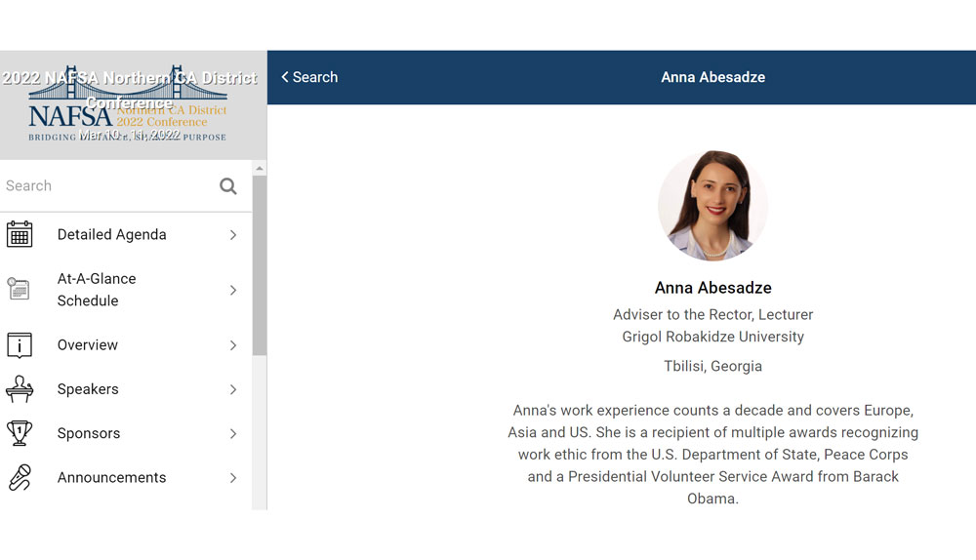Go back to Search results
The width and height of the screenshot is (976, 560).
click(x=309, y=77)
